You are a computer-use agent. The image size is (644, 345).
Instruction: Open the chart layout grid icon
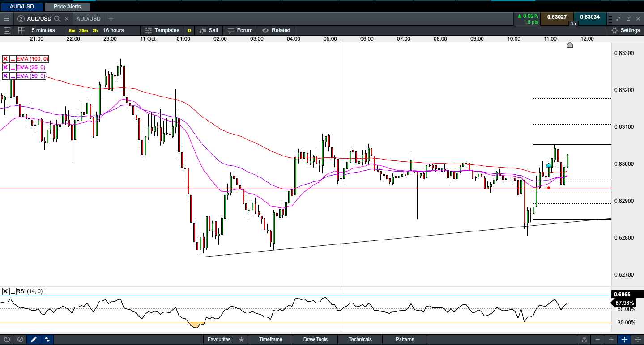tap(21, 30)
